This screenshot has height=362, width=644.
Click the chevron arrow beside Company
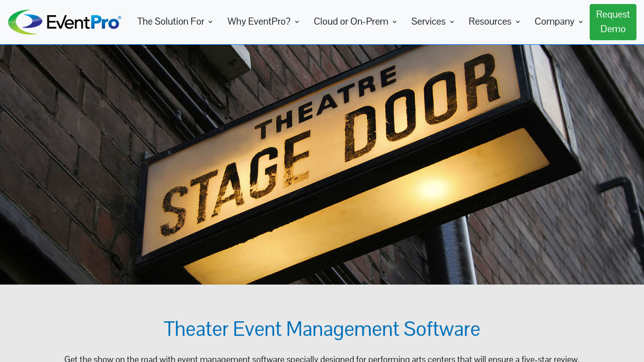pyautogui.click(x=581, y=22)
